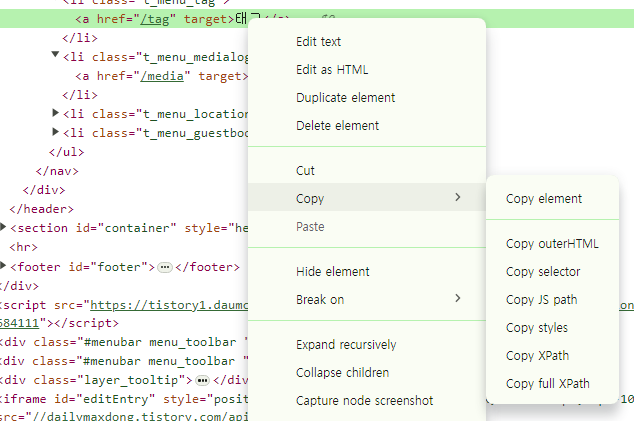Select the div layer_tooltip line
Screen dimensions: 634x421
point(124,380)
